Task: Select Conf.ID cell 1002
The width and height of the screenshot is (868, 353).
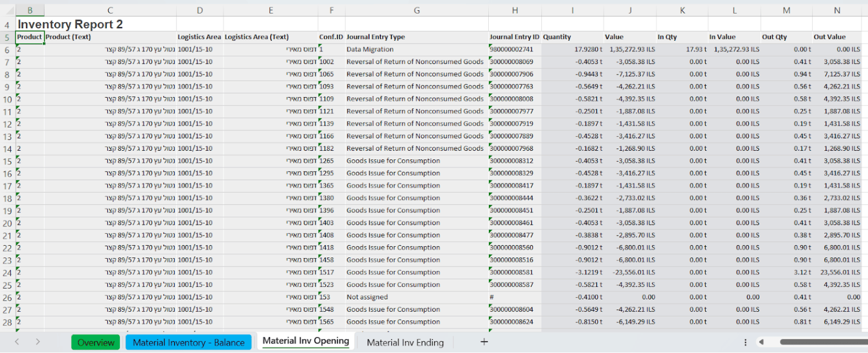Action: pyautogui.click(x=332, y=62)
